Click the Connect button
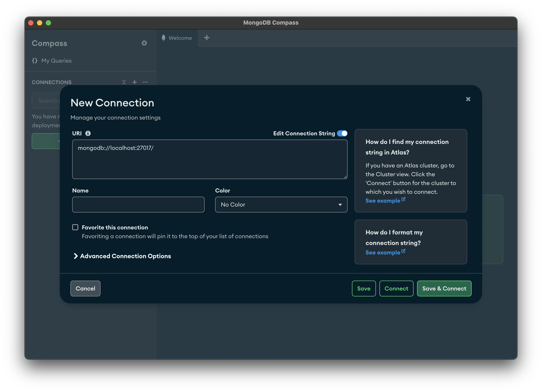Screen dimensions: 542x392 coord(396,288)
